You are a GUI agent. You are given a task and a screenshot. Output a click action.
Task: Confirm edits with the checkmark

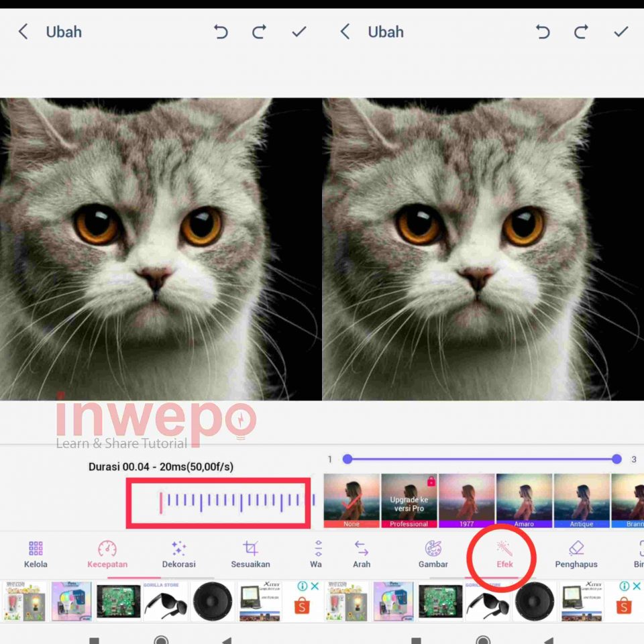[x=621, y=32]
